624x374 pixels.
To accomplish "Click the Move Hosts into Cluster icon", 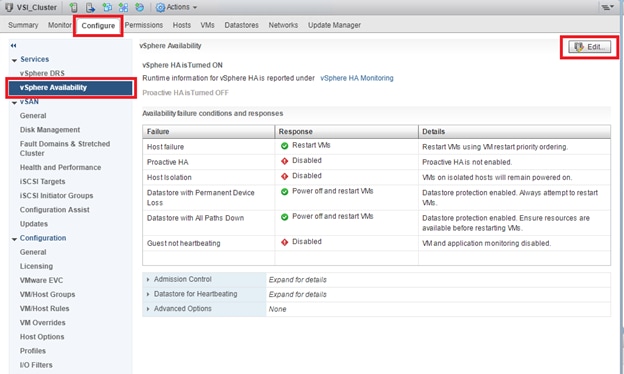I will coord(91,7).
